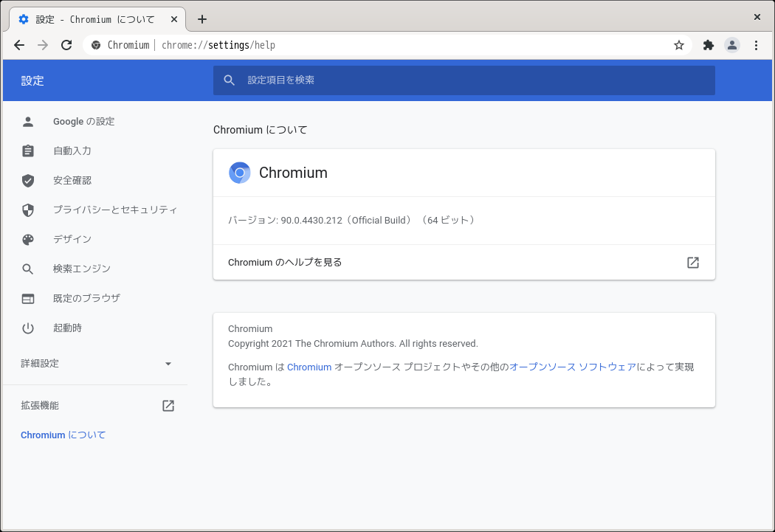Image resolution: width=775 pixels, height=532 pixels.
Task: Click the Copyright 2021 The Chromium Authors text
Action: (x=353, y=343)
